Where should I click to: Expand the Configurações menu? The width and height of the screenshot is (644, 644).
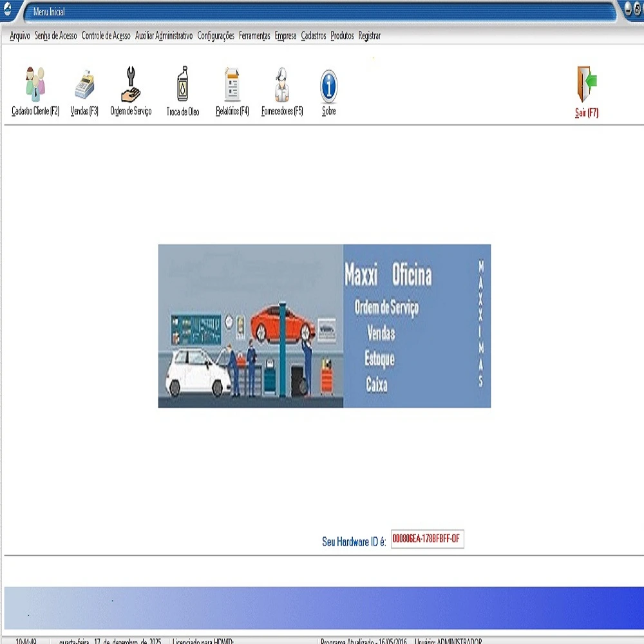(216, 36)
